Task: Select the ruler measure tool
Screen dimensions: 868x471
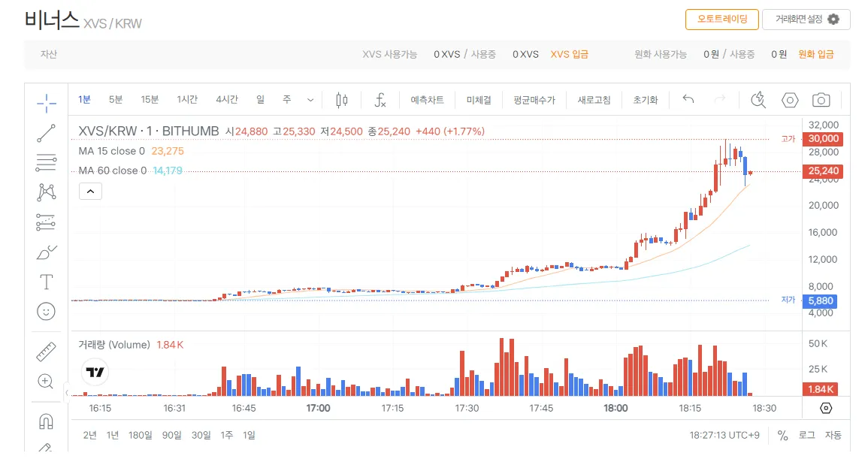Action: (47, 352)
